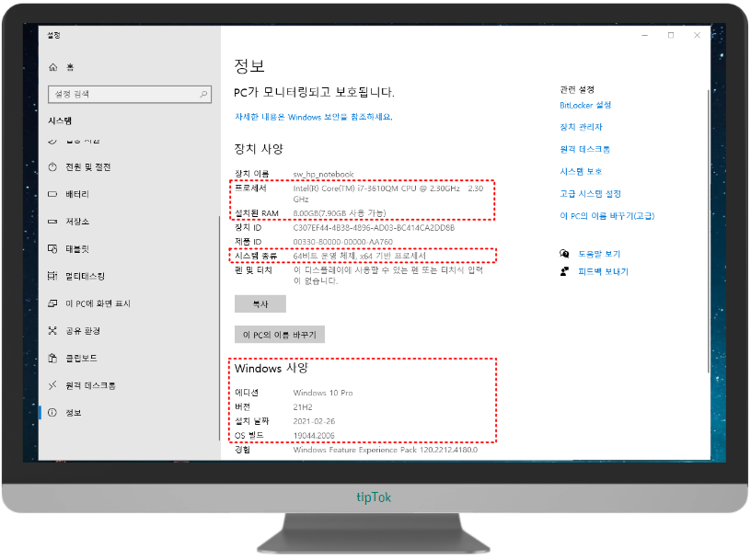Click the sidebar vertical scrollbar
This screenshot has width=751, height=560.
[x=219, y=328]
